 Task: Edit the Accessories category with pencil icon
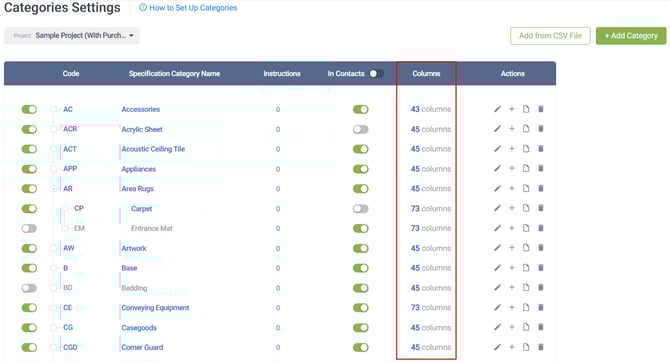(x=497, y=109)
